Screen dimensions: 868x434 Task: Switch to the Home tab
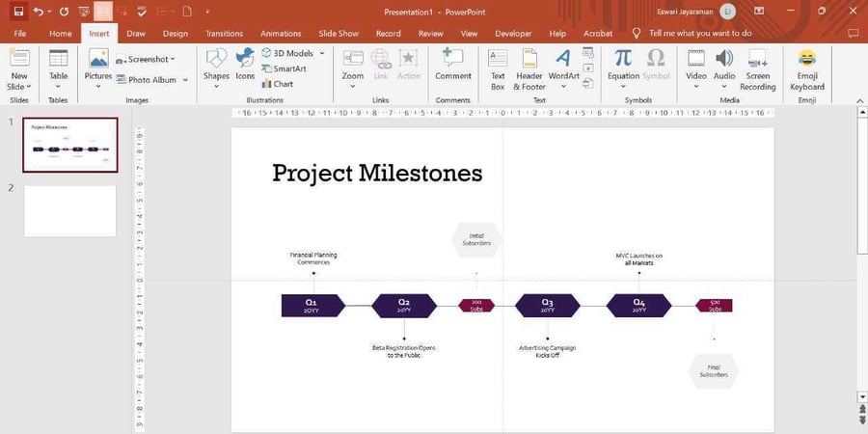[61, 33]
